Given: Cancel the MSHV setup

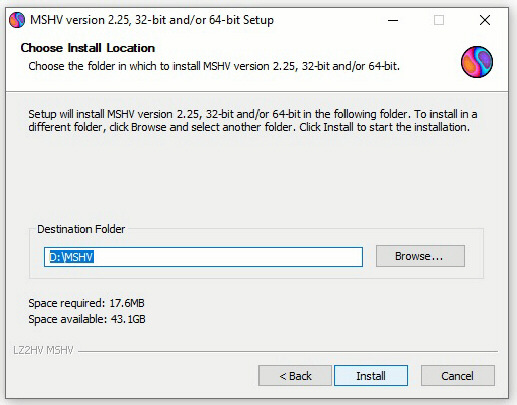Looking at the screenshot, I should pos(458,376).
